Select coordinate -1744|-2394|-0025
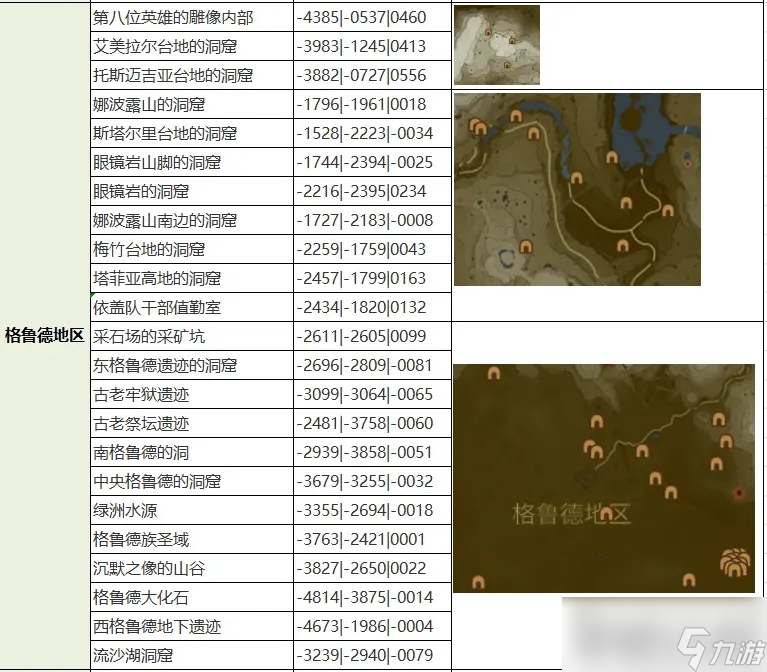Image resolution: width=767 pixels, height=672 pixels. click(x=364, y=162)
